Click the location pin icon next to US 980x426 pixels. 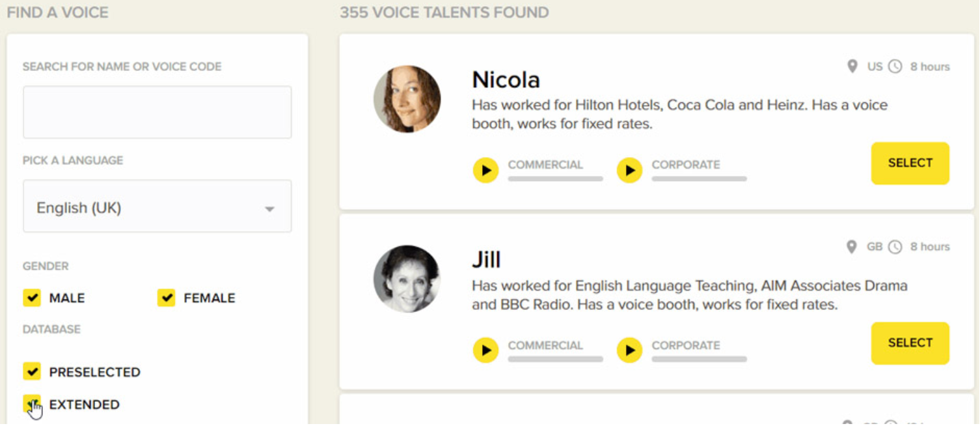(852, 66)
